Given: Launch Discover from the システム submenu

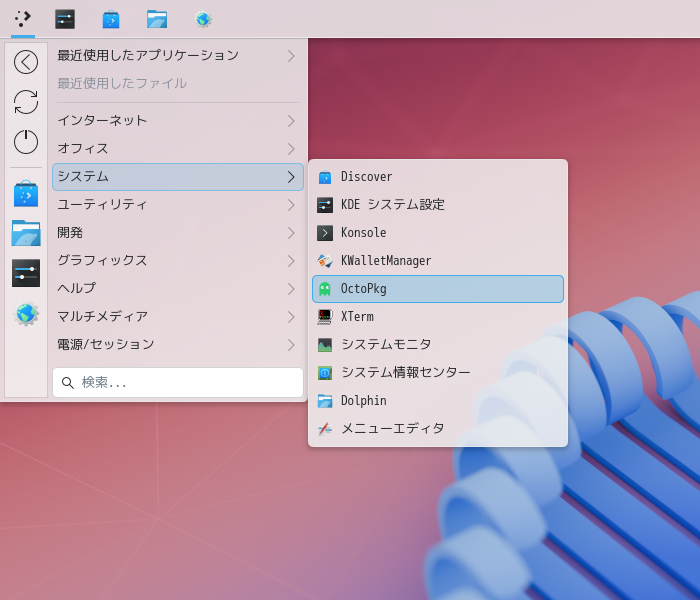Looking at the screenshot, I should 438,177.
